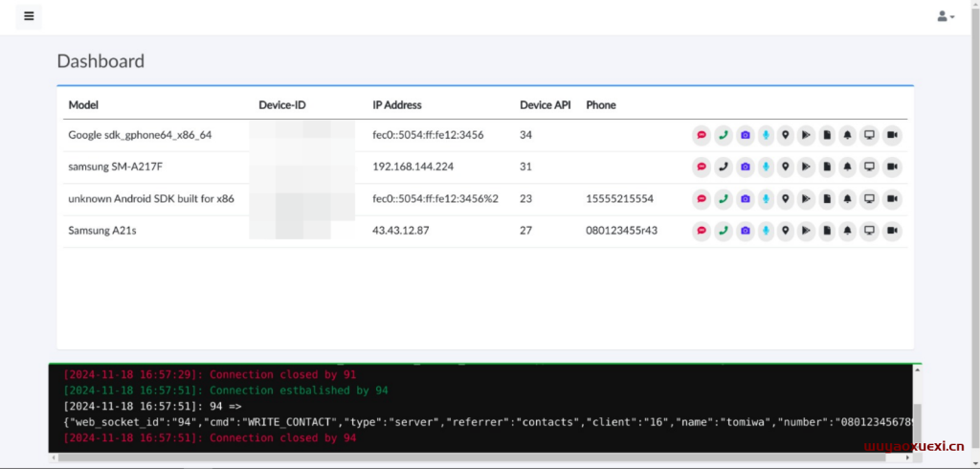Select the Google sdk_gphone64_x86_64 model cell
The image size is (980, 469).
pos(140,135)
